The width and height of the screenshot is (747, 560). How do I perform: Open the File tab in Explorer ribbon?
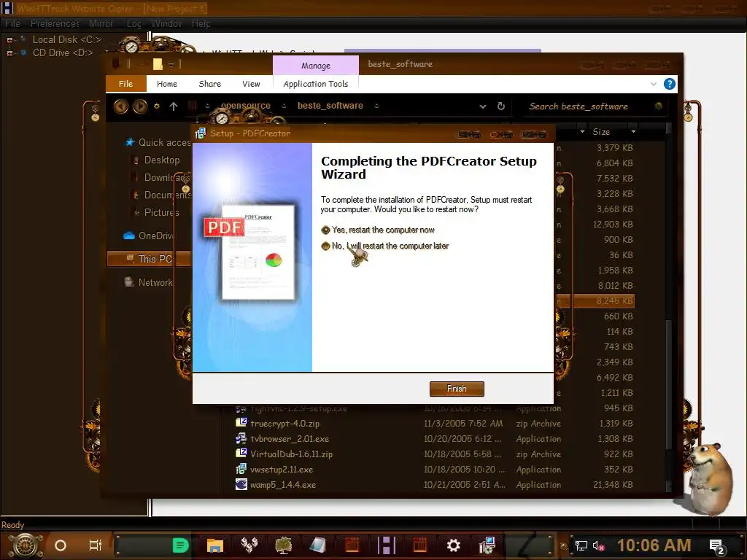click(x=125, y=84)
